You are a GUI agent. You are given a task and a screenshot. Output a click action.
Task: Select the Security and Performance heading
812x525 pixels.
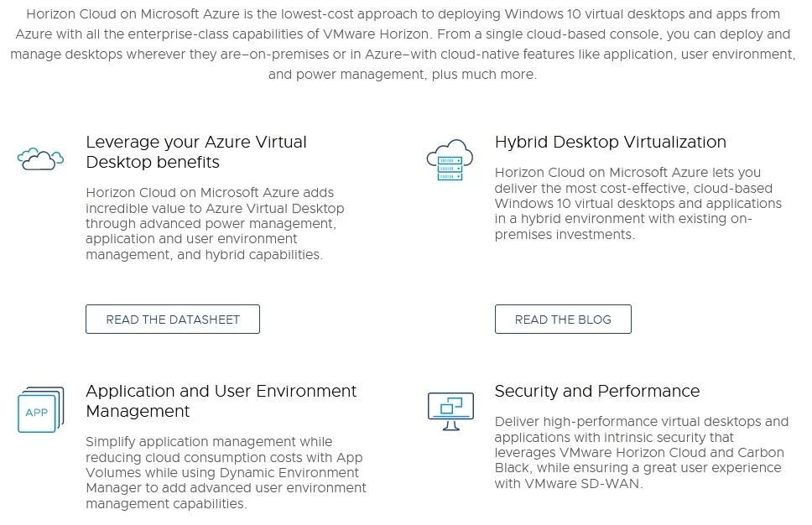pos(597,391)
